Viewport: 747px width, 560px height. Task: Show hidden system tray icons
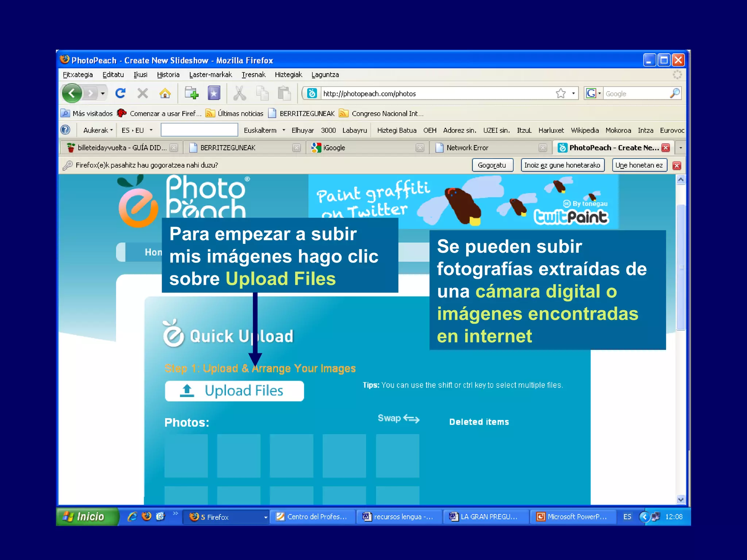(x=644, y=517)
